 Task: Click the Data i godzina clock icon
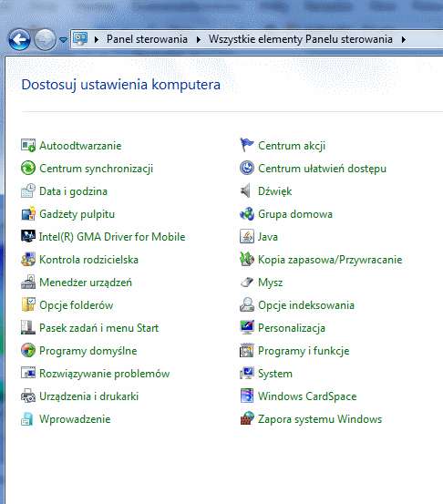(28, 190)
